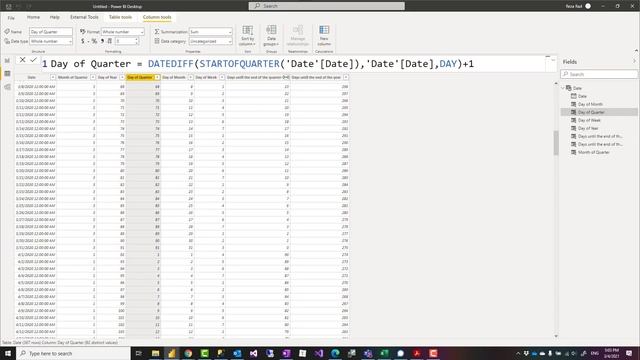Show hidden system tray icons
This screenshot has height=360, width=640.
click(518, 353)
